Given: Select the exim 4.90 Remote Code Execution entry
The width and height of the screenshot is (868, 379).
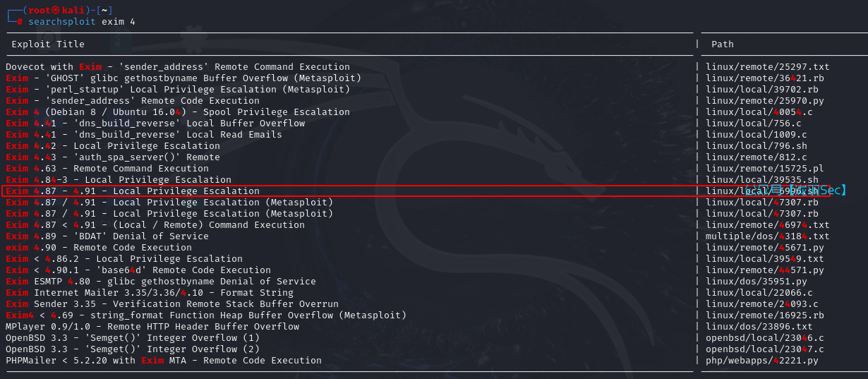Looking at the screenshot, I should tap(99, 248).
